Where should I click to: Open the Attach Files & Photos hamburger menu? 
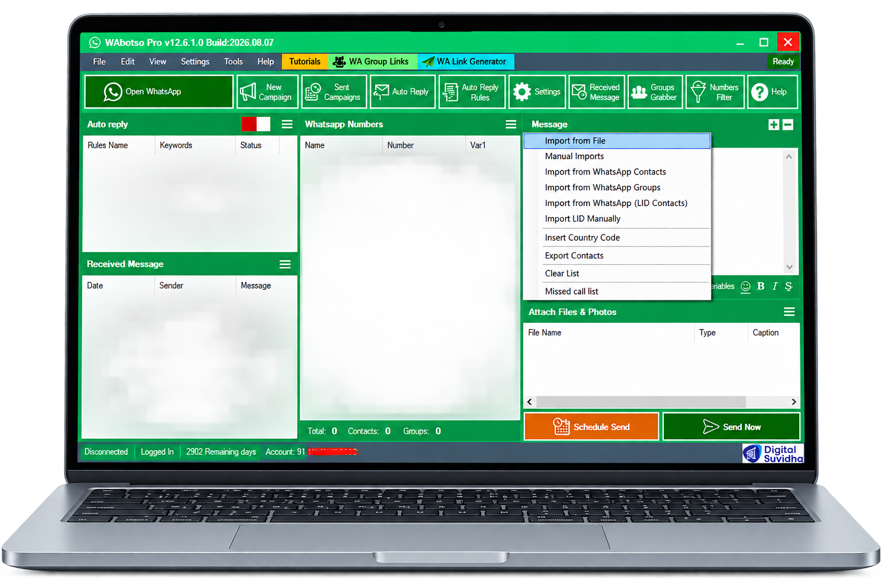(x=790, y=312)
